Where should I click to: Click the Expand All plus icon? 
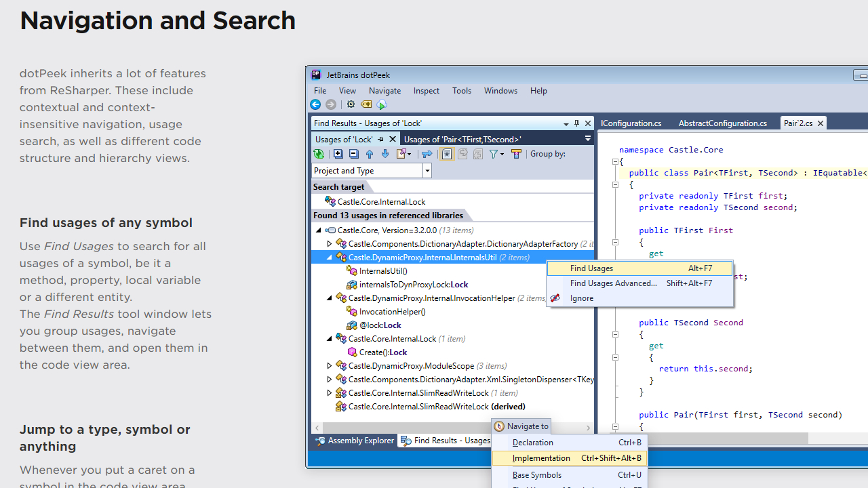tap(338, 155)
